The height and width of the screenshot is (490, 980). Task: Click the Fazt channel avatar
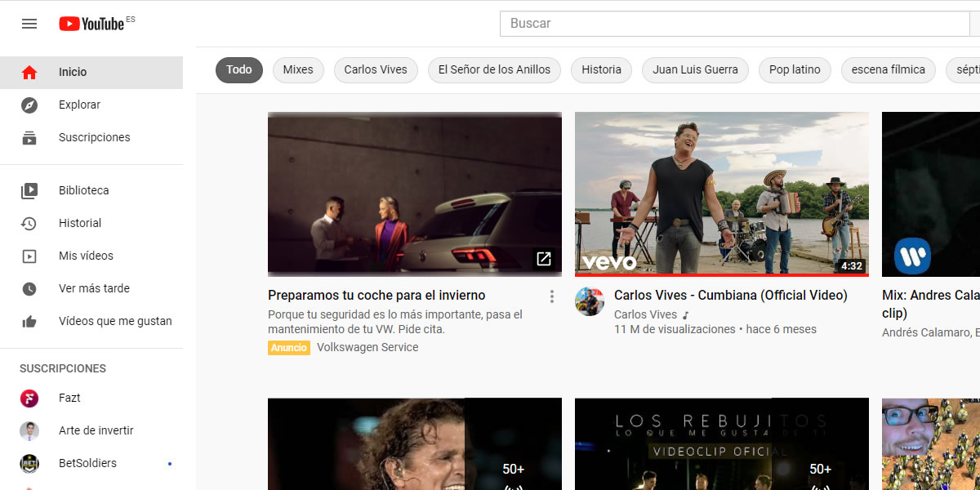[x=29, y=398]
